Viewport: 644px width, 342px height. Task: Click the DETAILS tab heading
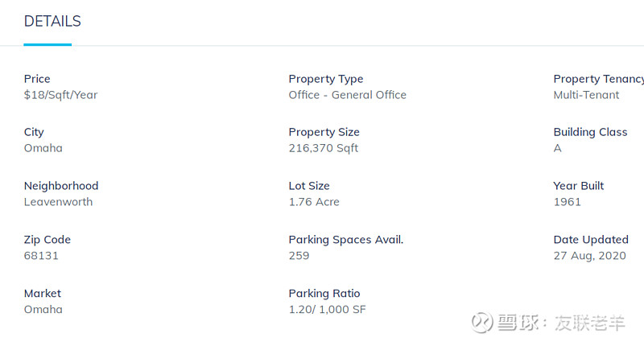click(52, 22)
